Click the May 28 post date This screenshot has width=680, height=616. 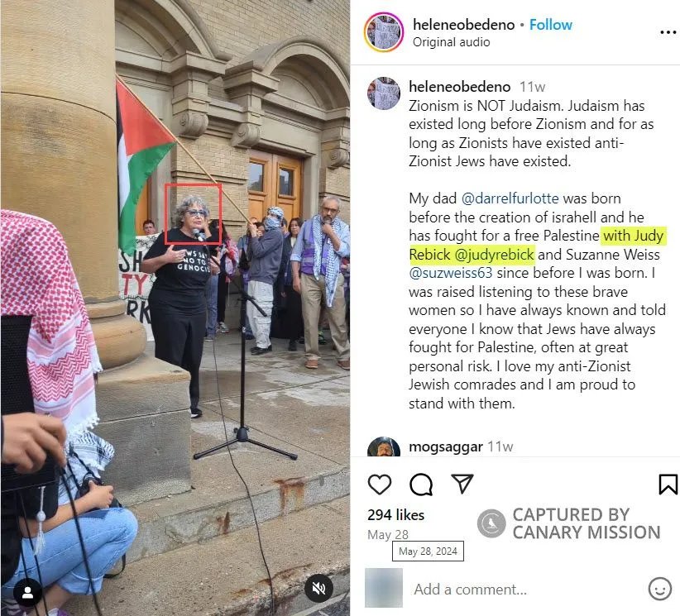pyautogui.click(x=388, y=535)
